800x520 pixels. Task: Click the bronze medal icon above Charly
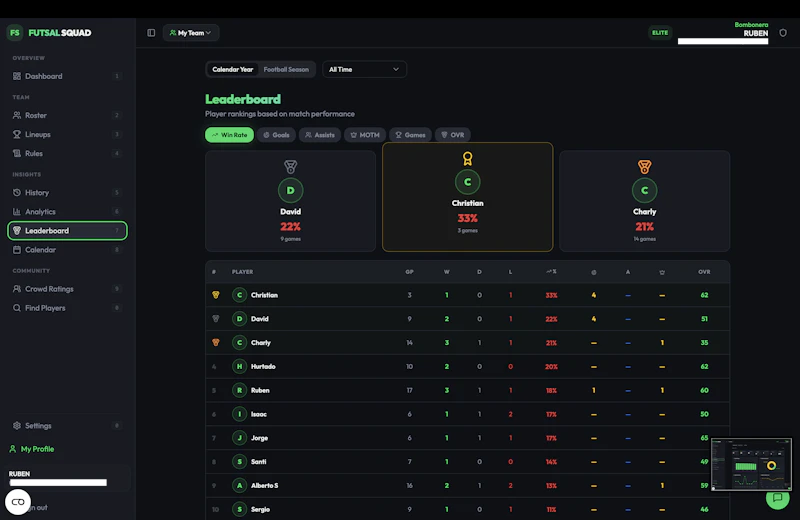(x=644, y=167)
